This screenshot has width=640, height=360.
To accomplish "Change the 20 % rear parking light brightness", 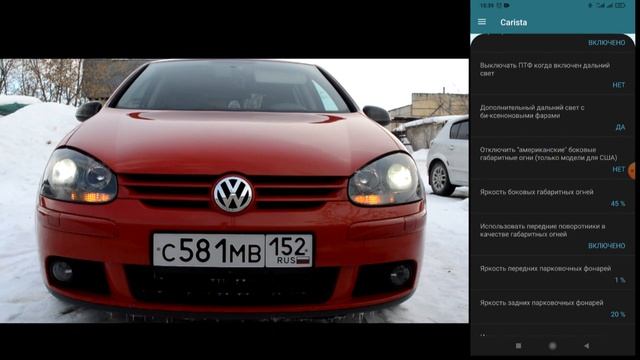I will point(618,314).
